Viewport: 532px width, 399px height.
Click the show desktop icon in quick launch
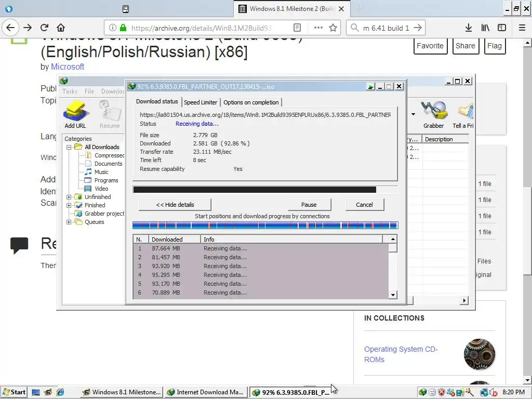point(36,392)
